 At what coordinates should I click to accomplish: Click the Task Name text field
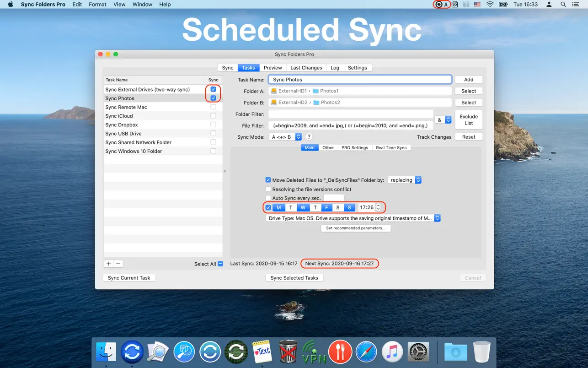pyautogui.click(x=360, y=80)
